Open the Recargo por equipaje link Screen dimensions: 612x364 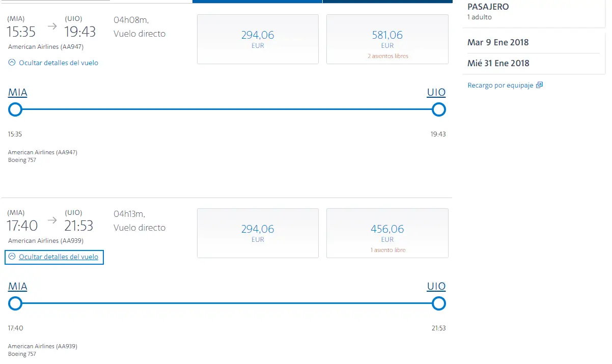500,86
